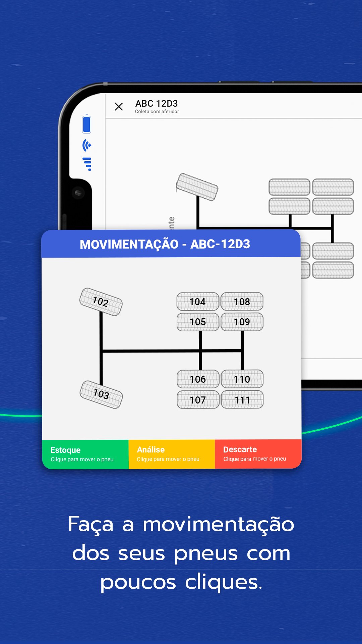Select tire 105 in the diagram

[198, 322]
